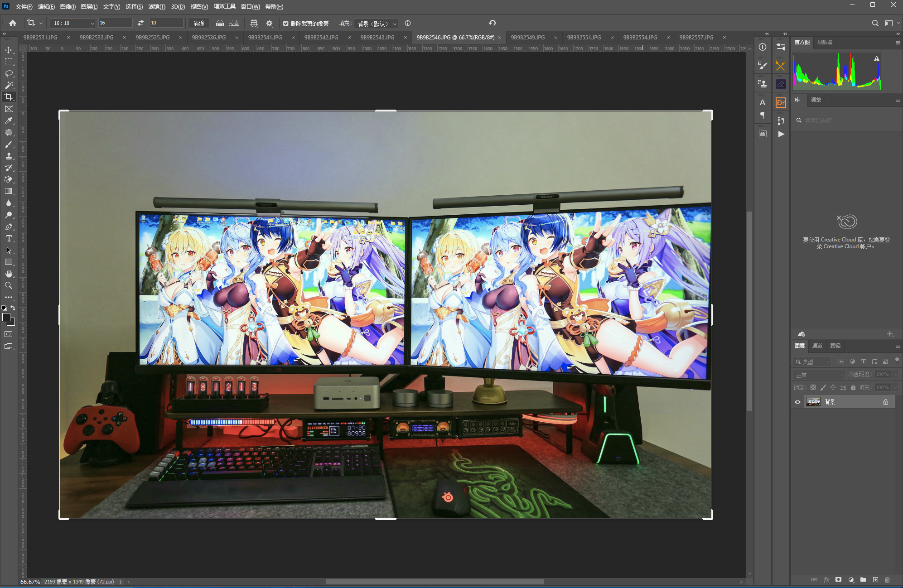Hide the 背景 layer eye icon

[797, 402]
